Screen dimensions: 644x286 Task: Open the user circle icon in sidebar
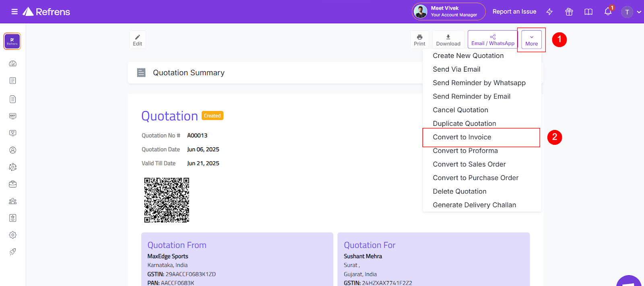coord(13,150)
